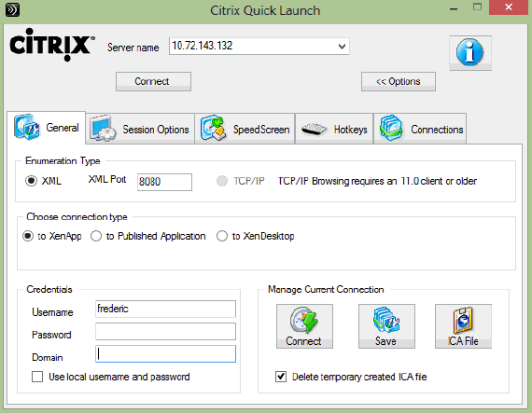532x413 pixels.
Task: Click the Citrix logo
Action: [51, 45]
